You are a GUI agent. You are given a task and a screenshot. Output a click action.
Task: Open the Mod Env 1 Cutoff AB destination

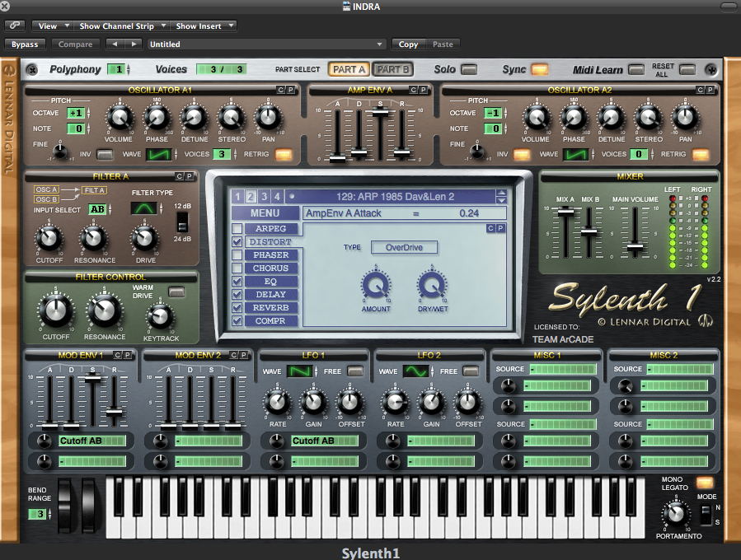pyautogui.click(x=92, y=441)
